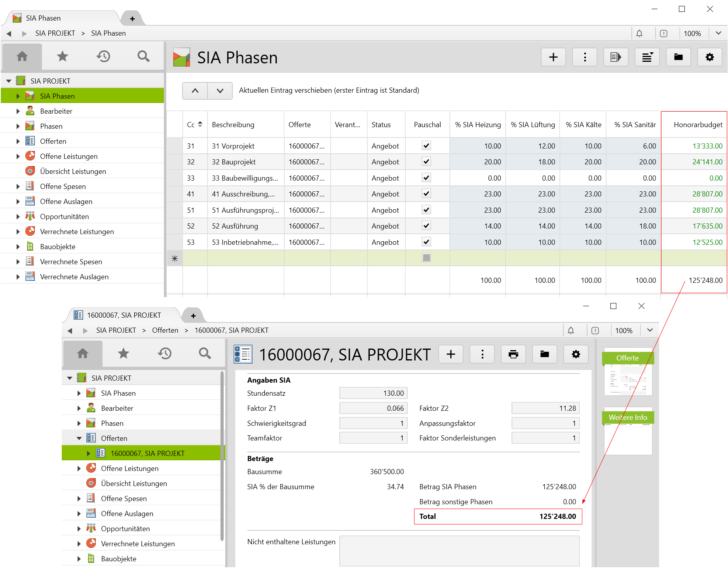Tick the Pauschal checkbox in the new row
This screenshot has width=728, height=570.
[x=426, y=258]
